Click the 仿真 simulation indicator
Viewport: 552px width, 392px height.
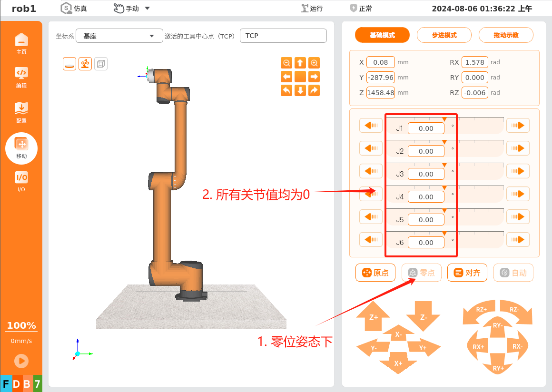[74, 9]
